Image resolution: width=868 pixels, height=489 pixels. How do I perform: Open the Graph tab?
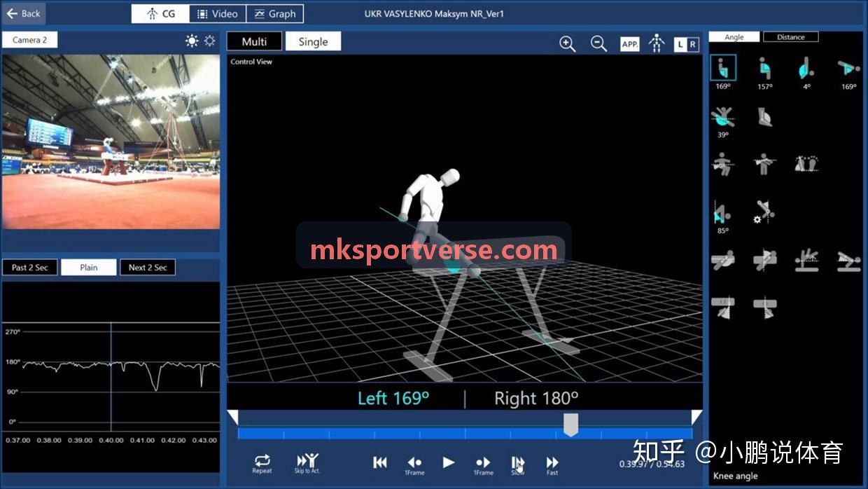point(275,13)
